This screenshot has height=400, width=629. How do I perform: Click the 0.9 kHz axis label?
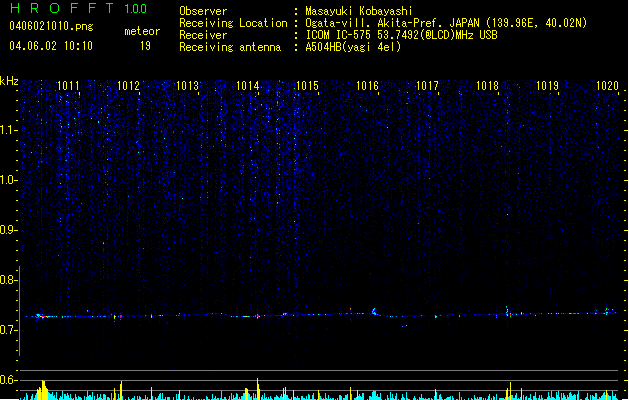9,230
